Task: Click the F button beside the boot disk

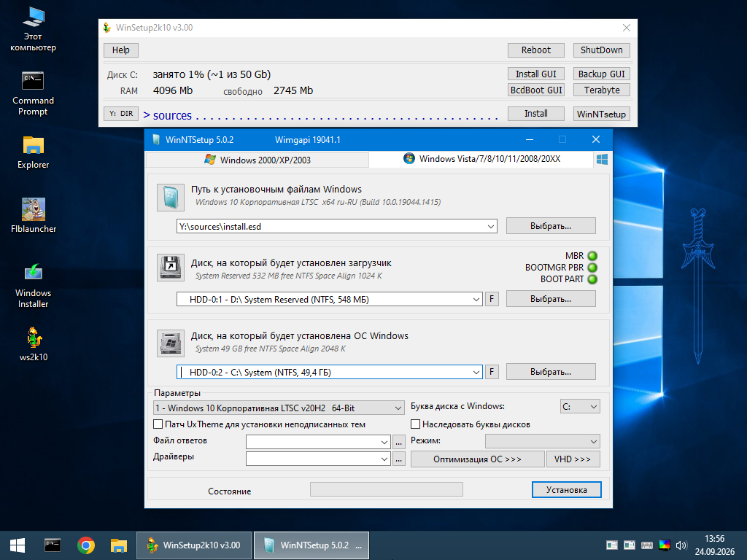Action: click(492, 299)
